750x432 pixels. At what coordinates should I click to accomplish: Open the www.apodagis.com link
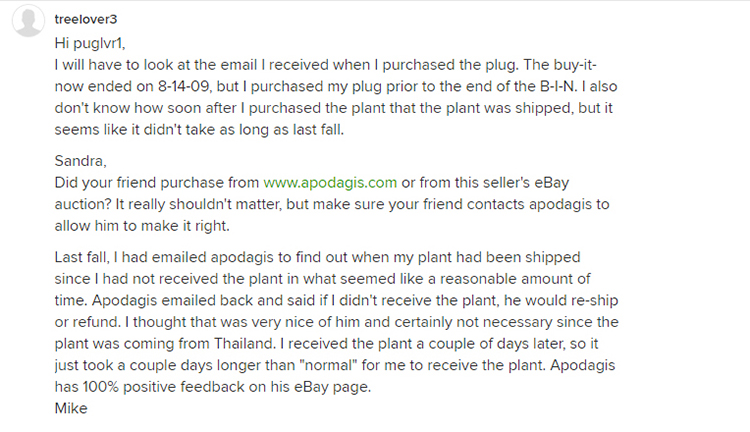(x=330, y=183)
